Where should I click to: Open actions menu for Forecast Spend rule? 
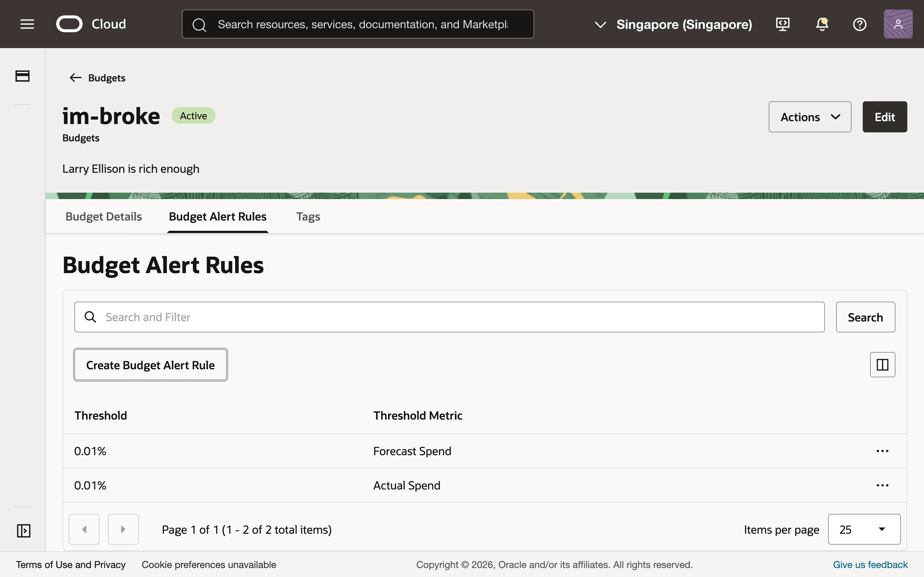[882, 451]
